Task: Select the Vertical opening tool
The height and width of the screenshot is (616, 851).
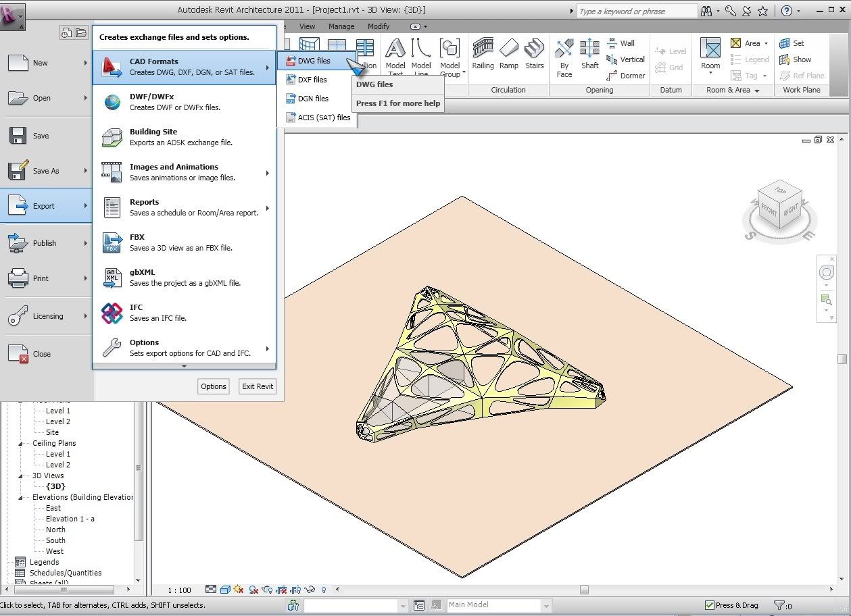Action: (626, 59)
